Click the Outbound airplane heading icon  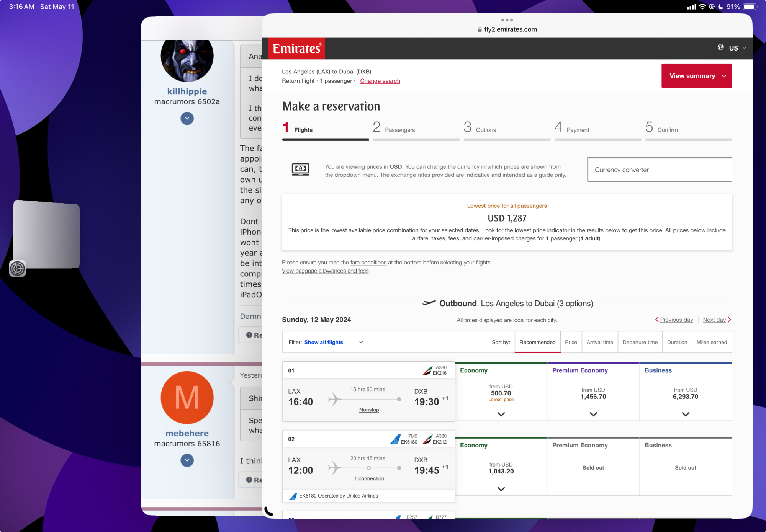(429, 303)
